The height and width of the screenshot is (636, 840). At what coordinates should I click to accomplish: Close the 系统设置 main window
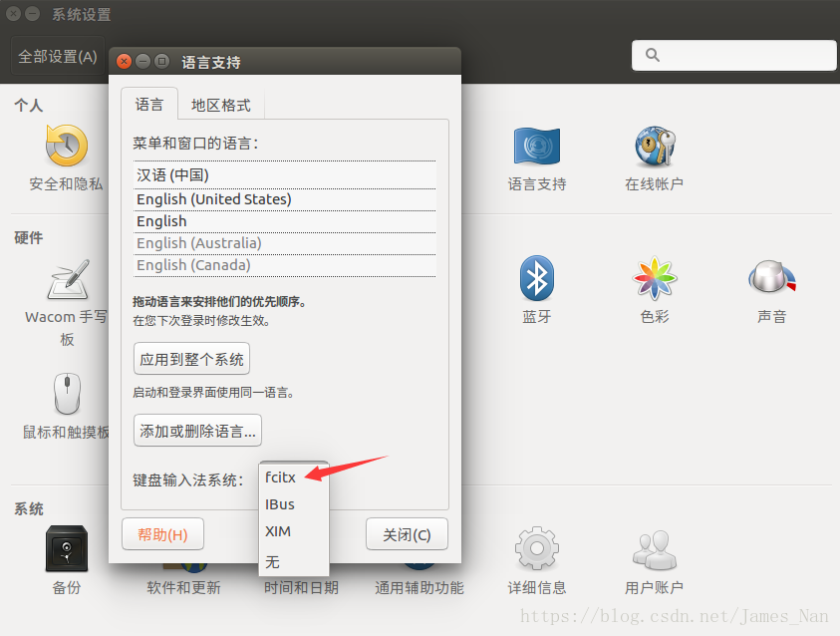13,13
